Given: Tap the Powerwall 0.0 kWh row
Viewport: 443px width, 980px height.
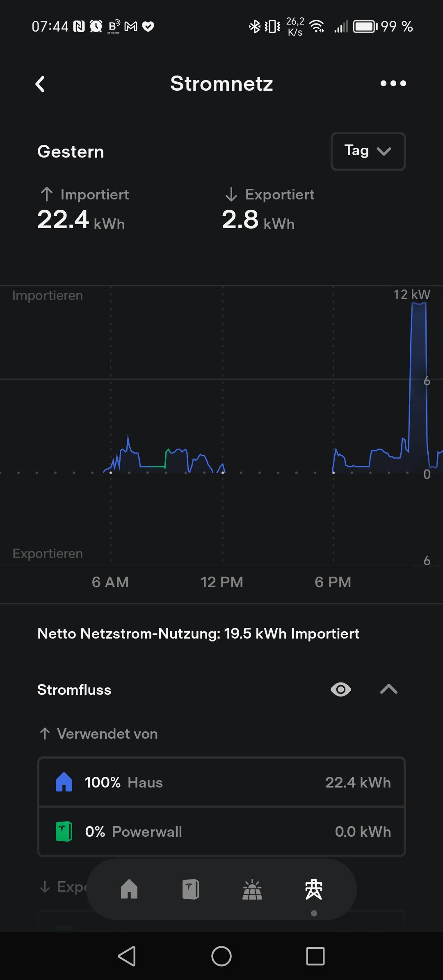Looking at the screenshot, I should click(x=221, y=831).
